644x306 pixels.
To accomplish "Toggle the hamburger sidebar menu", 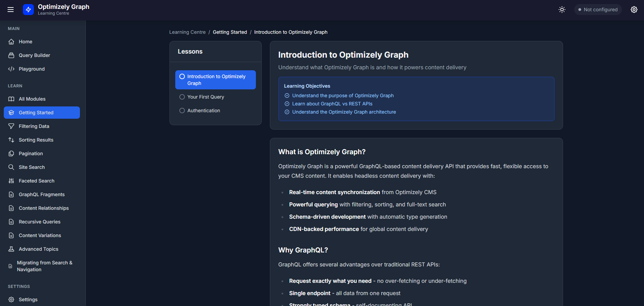I will click(x=11, y=10).
